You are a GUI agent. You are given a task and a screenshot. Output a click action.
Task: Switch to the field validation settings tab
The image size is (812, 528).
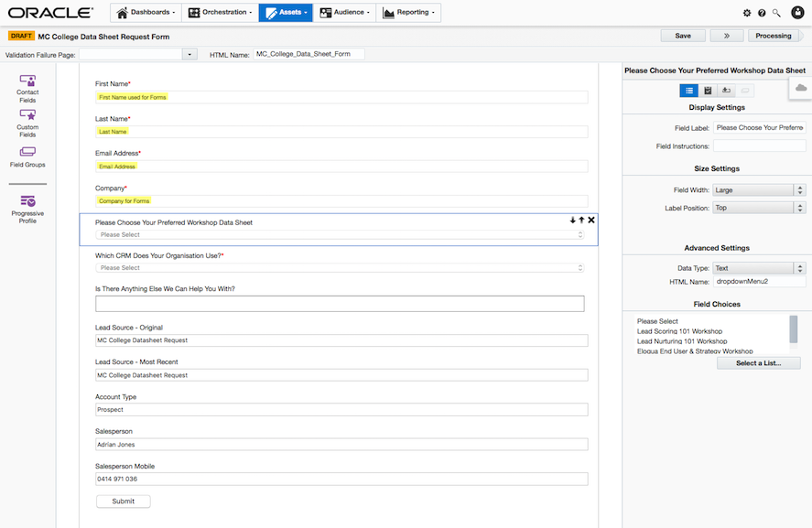708,91
